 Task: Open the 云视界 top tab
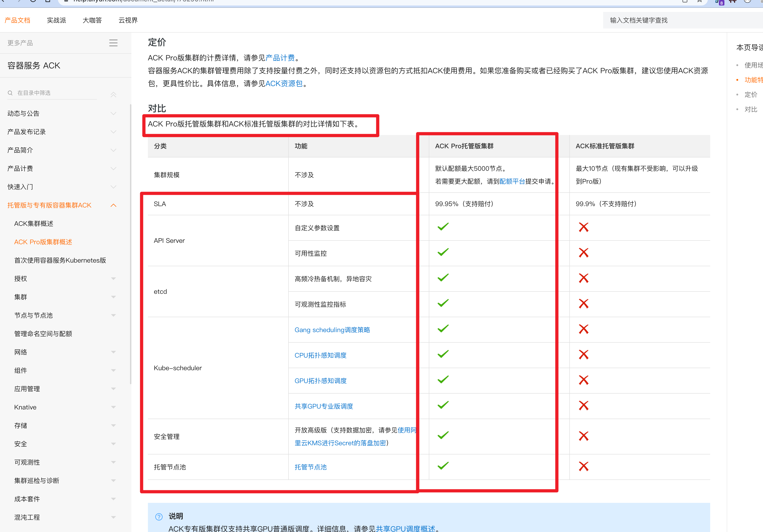pyautogui.click(x=128, y=20)
